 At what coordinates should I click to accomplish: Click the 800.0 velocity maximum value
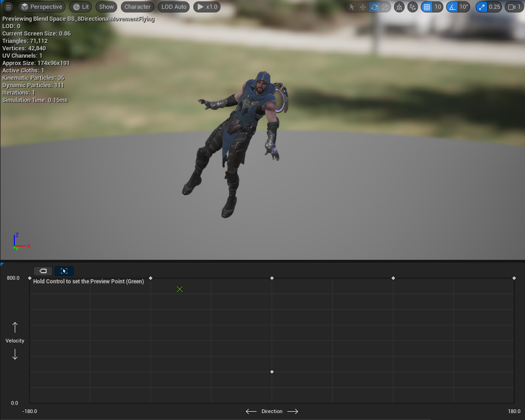13,278
